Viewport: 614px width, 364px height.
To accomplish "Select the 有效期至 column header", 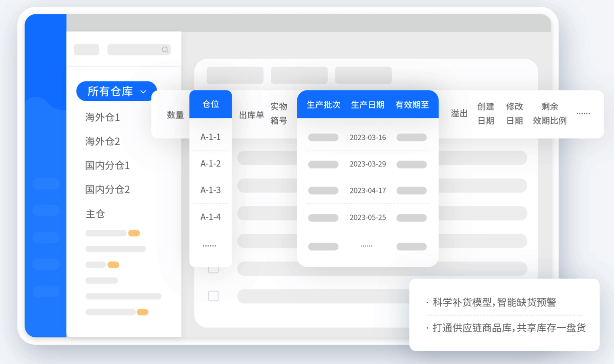I will tap(412, 104).
